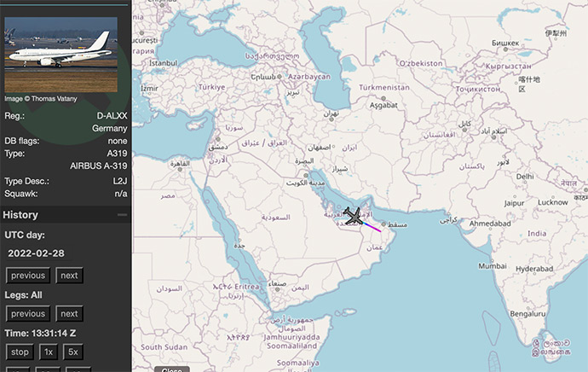Image resolution: width=588 pixels, height=372 pixels.
Task: Collapse the History panel using minus icon
Action: pyautogui.click(x=122, y=215)
